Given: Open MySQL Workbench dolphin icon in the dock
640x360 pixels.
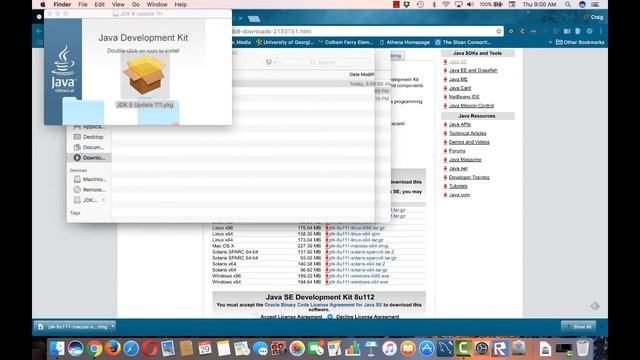Looking at the screenshot, I should coord(445,349).
